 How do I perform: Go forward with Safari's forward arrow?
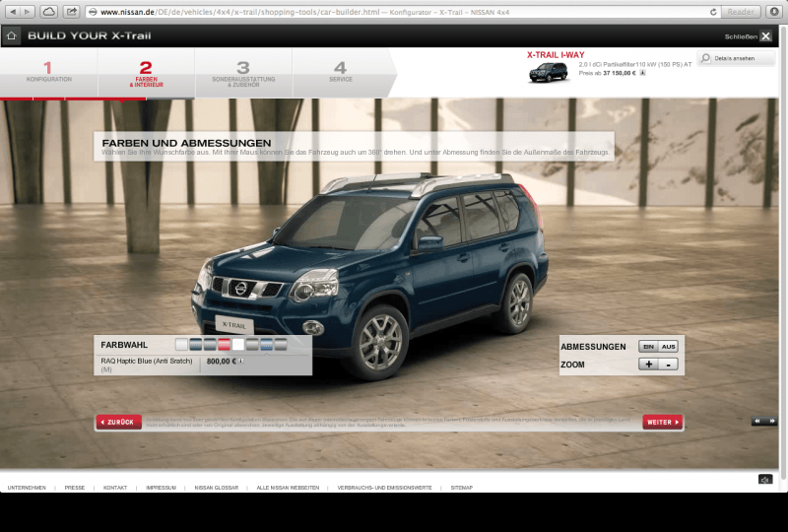(28, 12)
